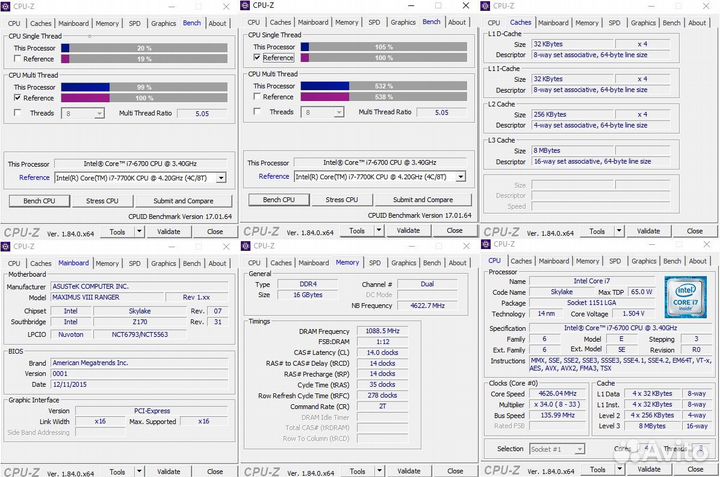The image size is (720, 477).
Task: Click Submit and Compare in the 99% Bench window
Action: pos(183,201)
